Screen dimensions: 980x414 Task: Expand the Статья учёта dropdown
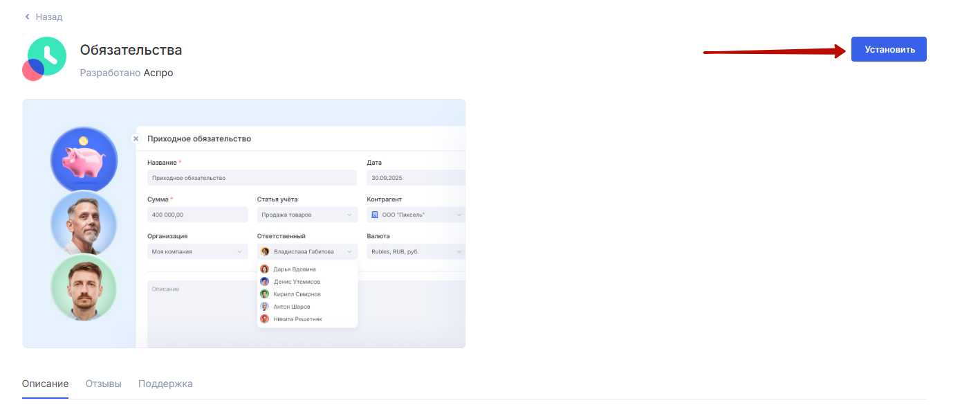click(x=306, y=215)
